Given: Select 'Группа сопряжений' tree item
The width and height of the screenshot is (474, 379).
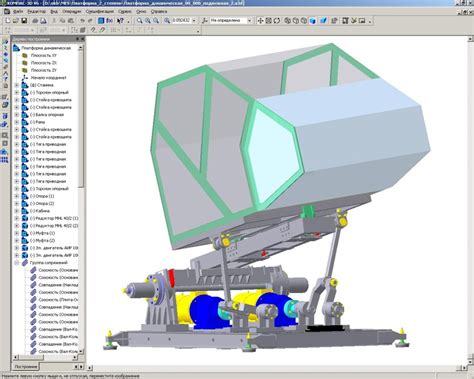Looking at the screenshot, I should point(49,263).
